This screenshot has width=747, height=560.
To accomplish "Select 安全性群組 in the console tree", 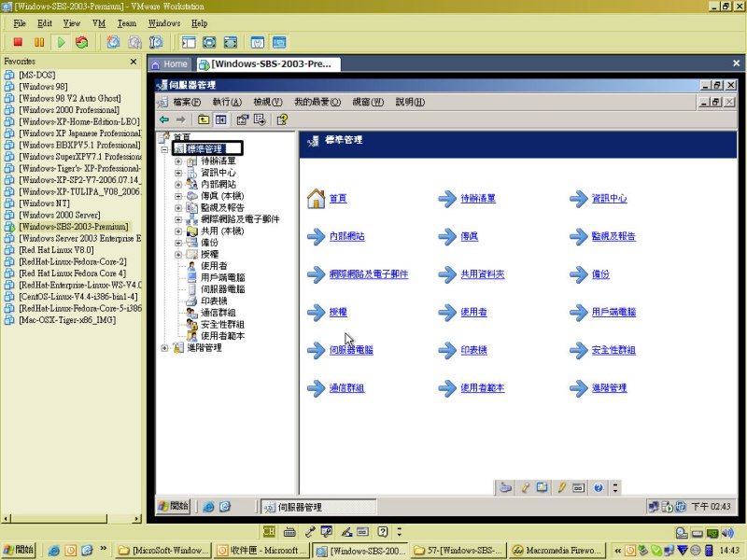I will click(222, 325).
